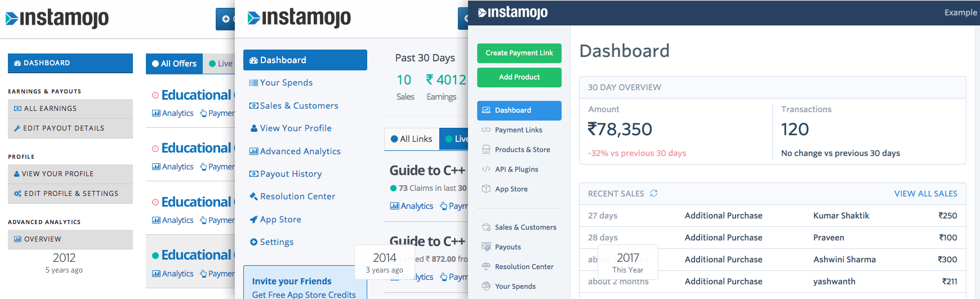Open Invite your Friends banner
Screen dimensions: 980x299
[305, 283]
